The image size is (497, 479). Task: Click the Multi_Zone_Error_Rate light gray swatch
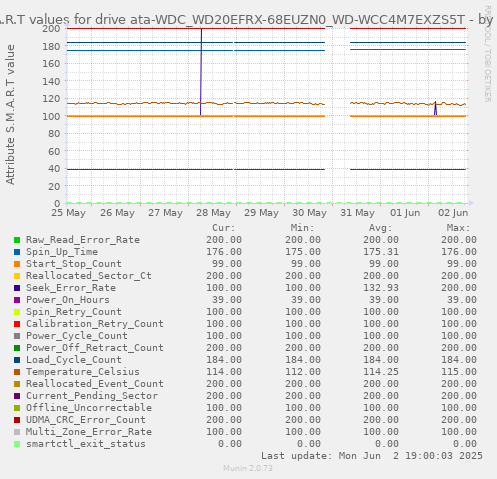pyautogui.click(x=17, y=432)
